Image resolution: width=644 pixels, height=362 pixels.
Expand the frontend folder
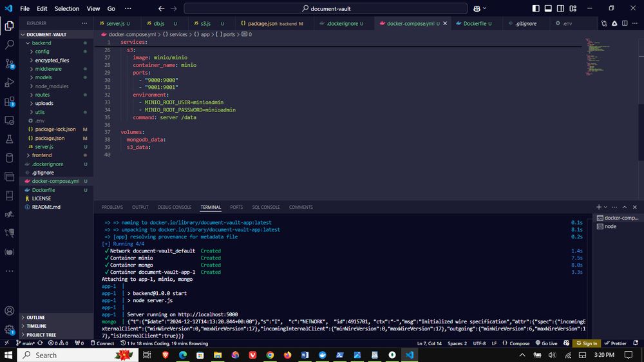[x=42, y=155]
